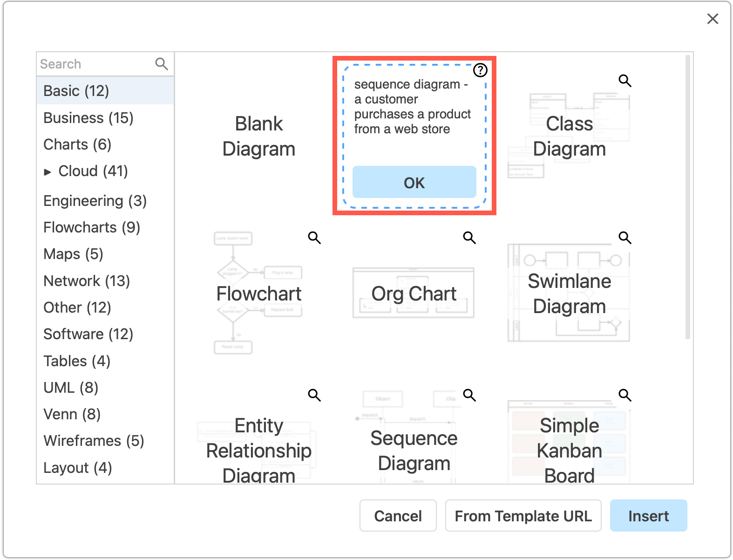The height and width of the screenshot is (560, 733).
Task: Select the Network templates category
Action: coord(86,280)
